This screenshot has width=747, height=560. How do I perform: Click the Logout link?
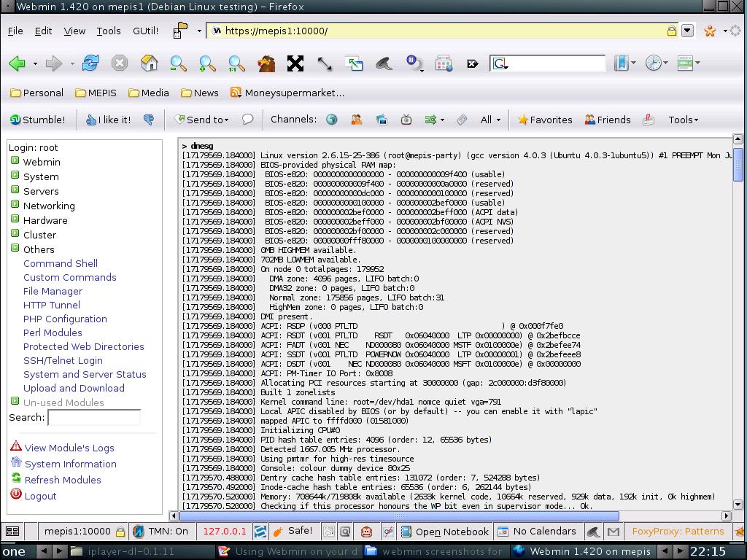[41, 496]
